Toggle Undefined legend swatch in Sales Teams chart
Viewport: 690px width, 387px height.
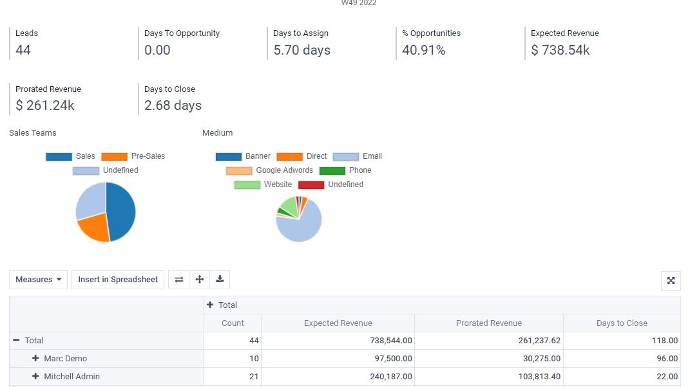pos(86,170)
